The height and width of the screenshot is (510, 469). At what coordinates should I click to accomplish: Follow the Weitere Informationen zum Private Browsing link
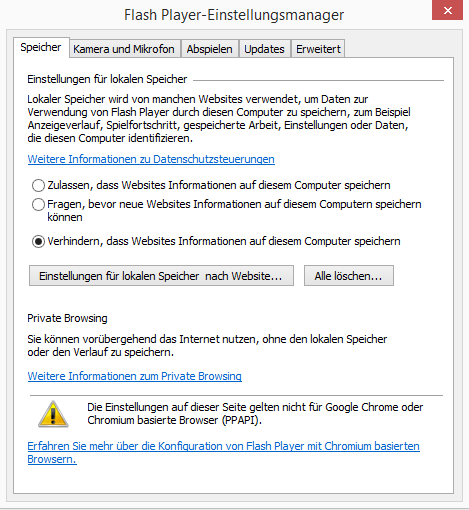[135, 376]
